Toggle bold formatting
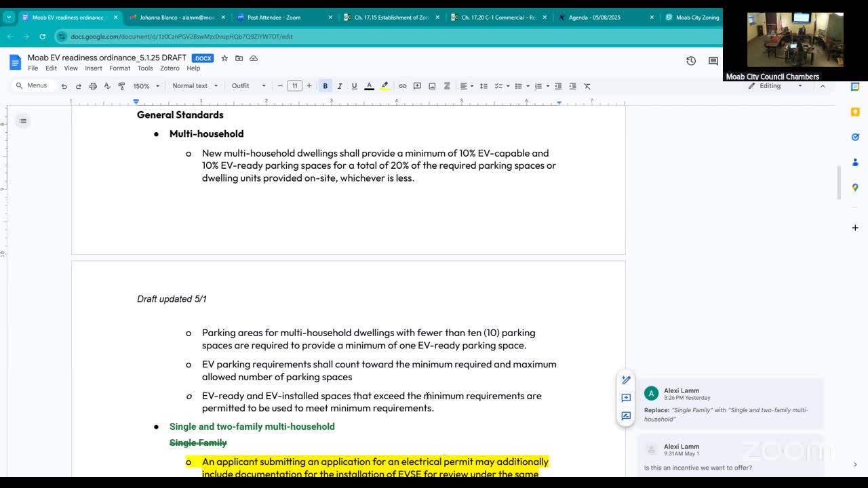The width and height of the screenshot is (868, 488). [325, 86]
